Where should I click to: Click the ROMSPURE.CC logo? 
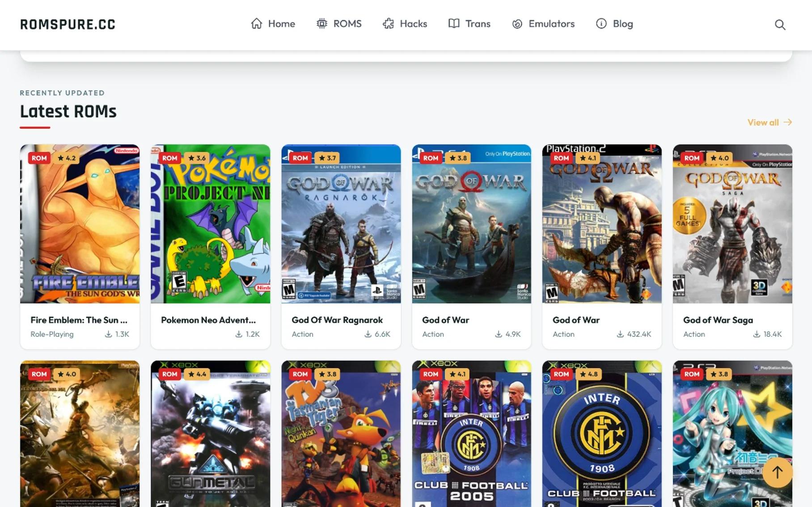tap(68, 24)
